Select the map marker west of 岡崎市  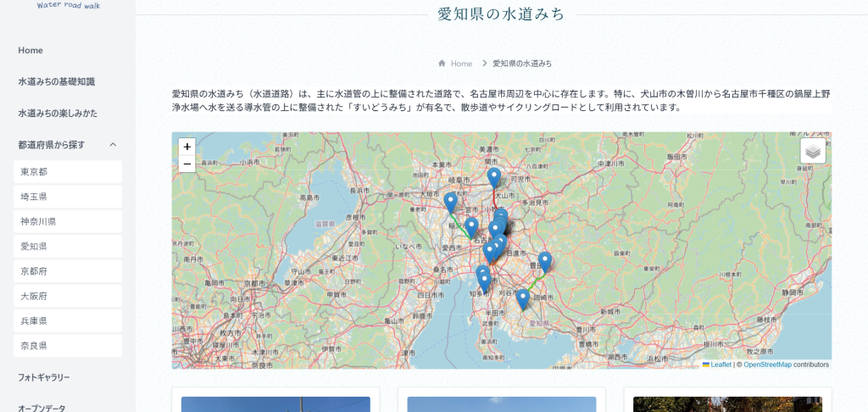(523, 298)
